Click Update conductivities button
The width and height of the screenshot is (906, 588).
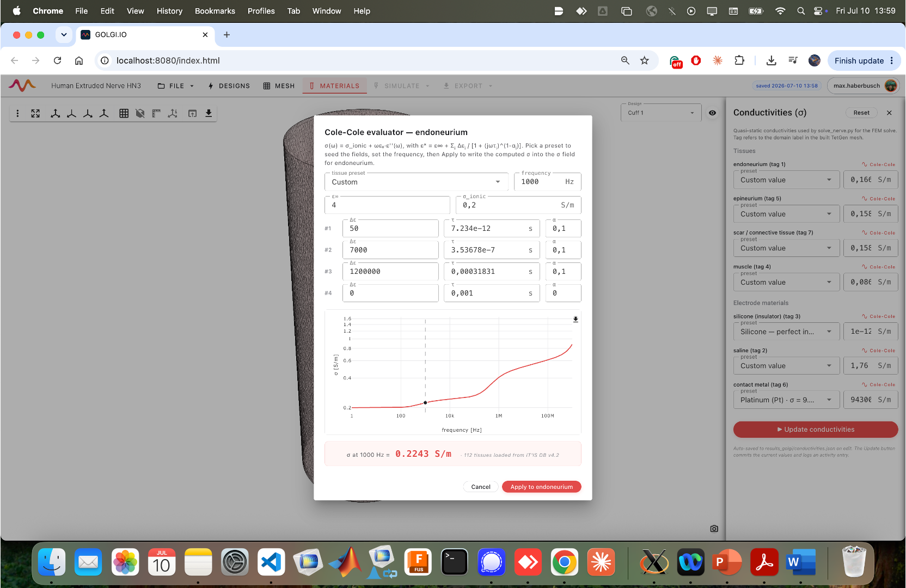pyautogui.click(x=816, y=430)
